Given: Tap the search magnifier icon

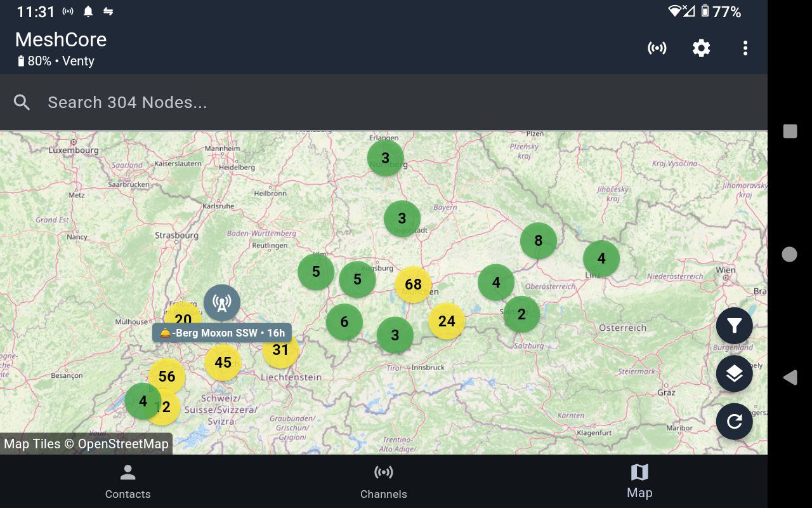Looking at the screenshot, I should [22, 102].
